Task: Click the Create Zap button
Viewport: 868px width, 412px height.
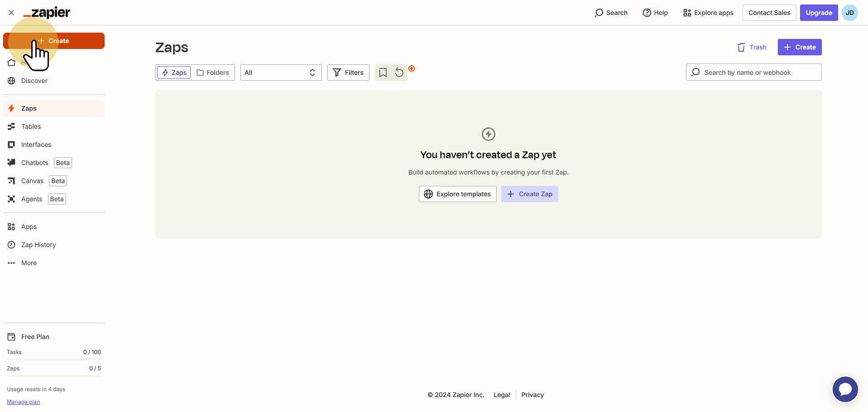Action: [529, 194]
